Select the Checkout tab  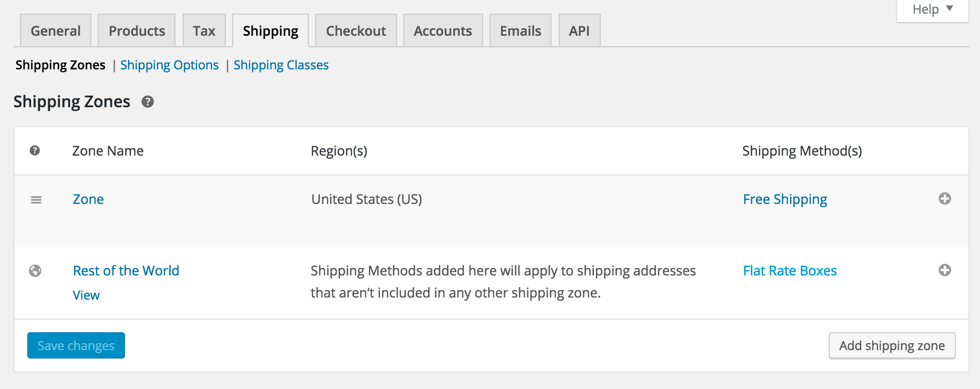point(356,31)
